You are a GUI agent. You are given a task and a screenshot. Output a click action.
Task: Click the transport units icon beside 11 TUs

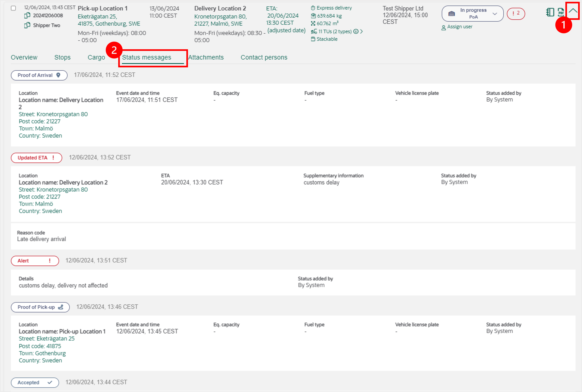point(314,31)
